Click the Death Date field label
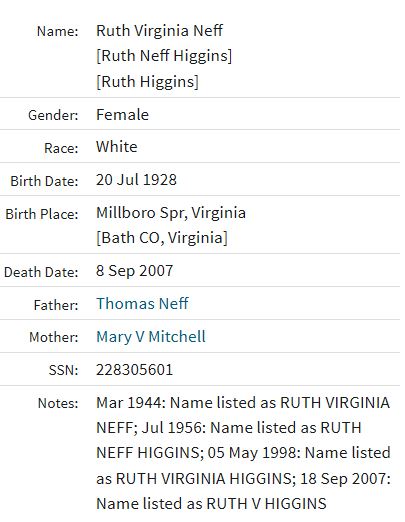This screenshot has height=522, width=405. [x=41, y=272]
